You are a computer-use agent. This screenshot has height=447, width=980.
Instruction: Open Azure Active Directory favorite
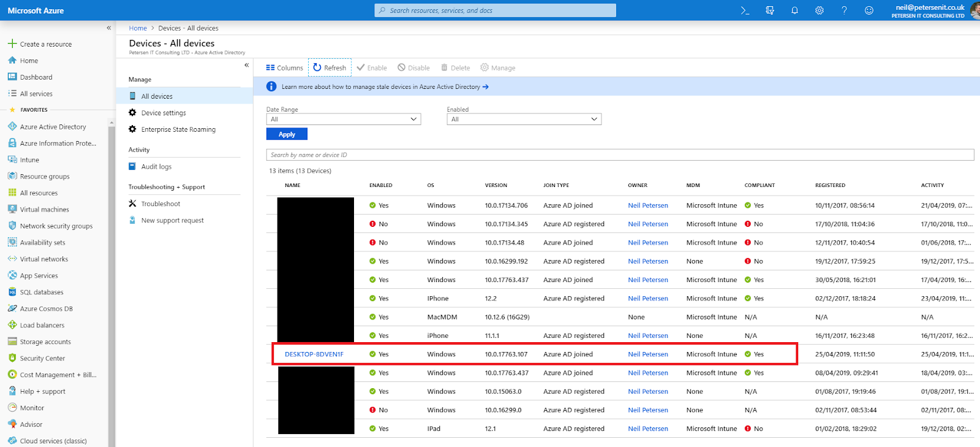point(47,127)
